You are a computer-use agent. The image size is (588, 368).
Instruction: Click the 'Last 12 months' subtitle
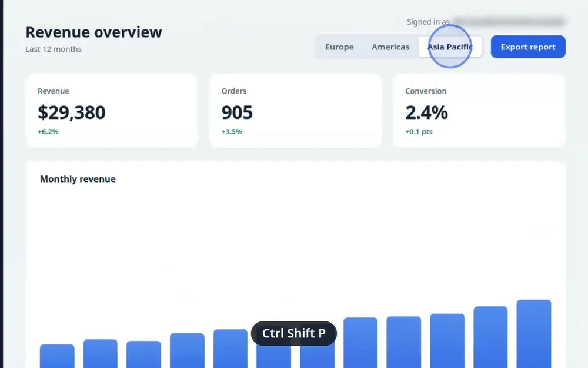point(54,49)
